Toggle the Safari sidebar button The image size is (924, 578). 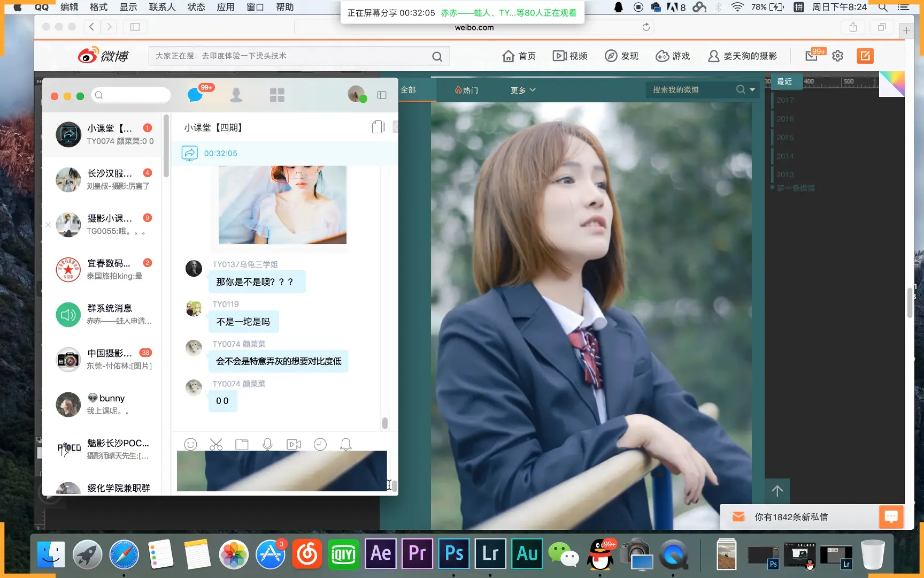click(x=135, y=27)
